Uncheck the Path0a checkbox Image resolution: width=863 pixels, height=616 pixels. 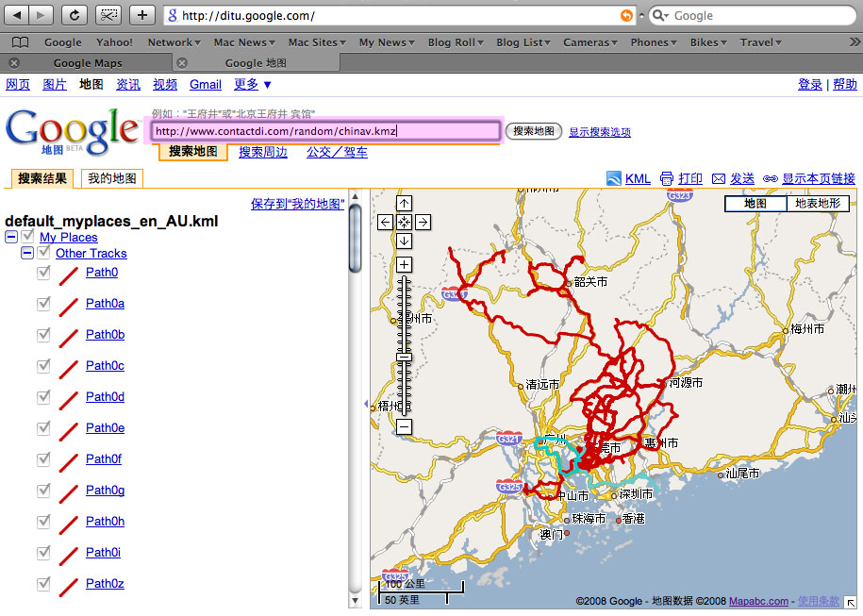pos(43,304)
